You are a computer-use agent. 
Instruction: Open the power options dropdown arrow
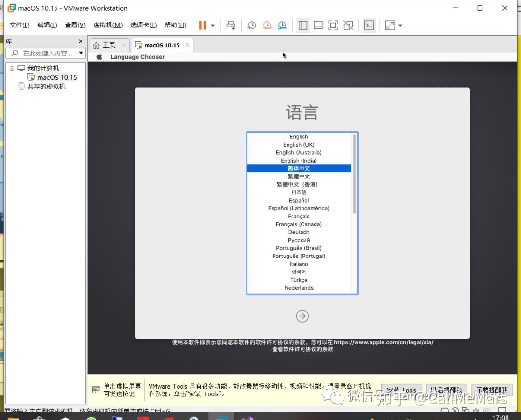[x=213, y=25]
